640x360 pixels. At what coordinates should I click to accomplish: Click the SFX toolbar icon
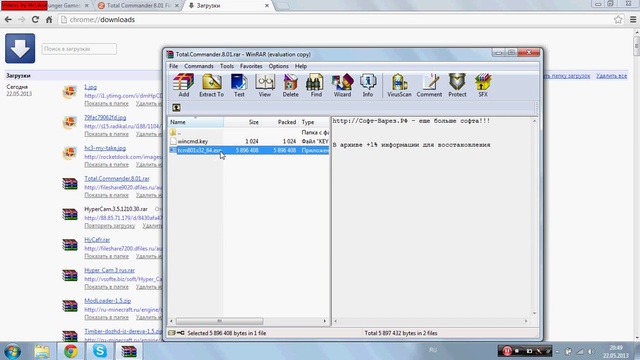coord(483,85)
